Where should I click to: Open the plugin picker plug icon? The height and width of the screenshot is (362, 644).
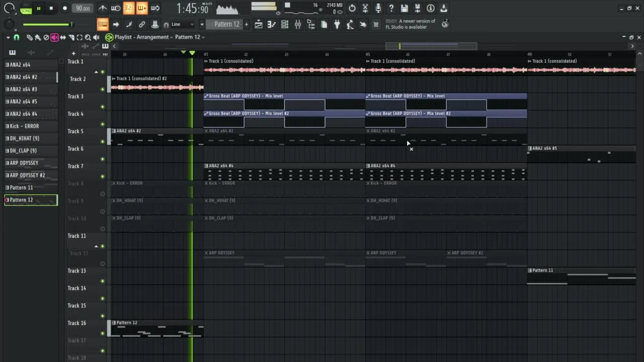click(x=337, y=24)
